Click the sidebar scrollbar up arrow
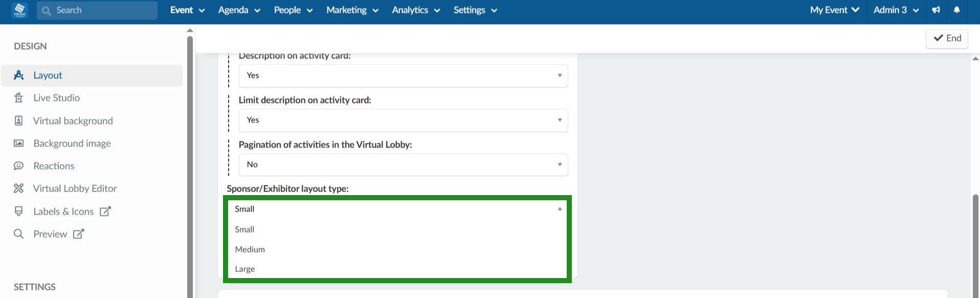The width and height of the screenshot is (980, 298). click(190, 31)
